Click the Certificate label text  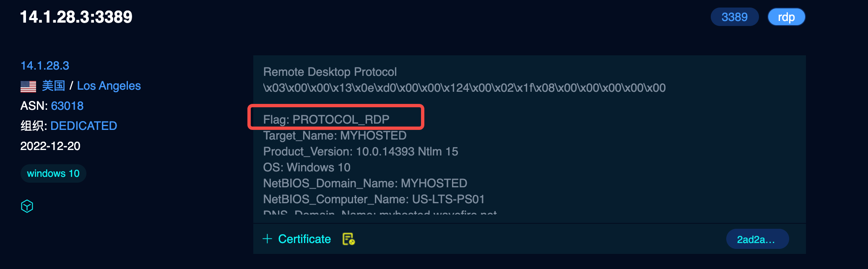(304, 239)
